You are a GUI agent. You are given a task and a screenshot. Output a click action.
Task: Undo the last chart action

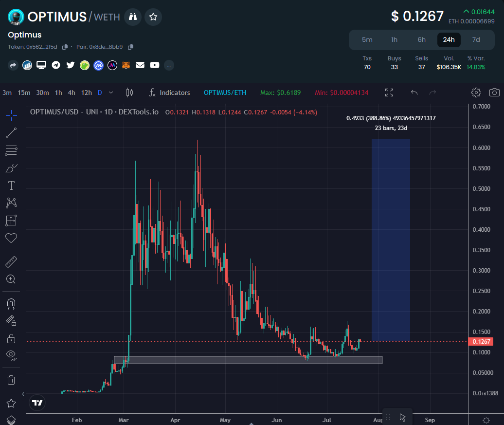tap(414, 92)
